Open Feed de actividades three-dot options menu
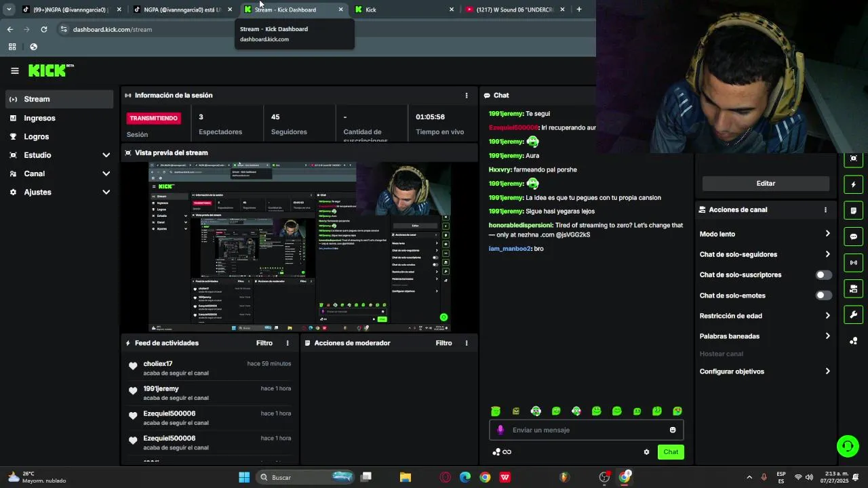The height and width of the screenshot is (488, 868). click(288, 343)
